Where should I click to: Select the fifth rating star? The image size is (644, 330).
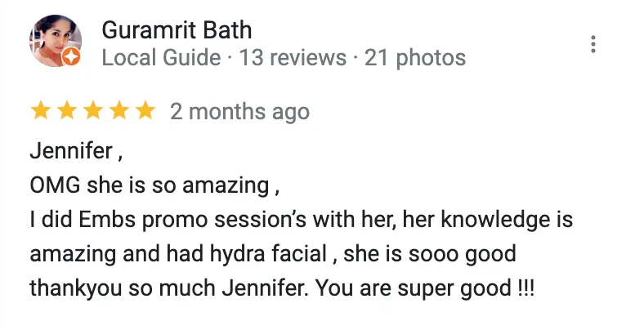pyautogui.click(x=145, y=111)
